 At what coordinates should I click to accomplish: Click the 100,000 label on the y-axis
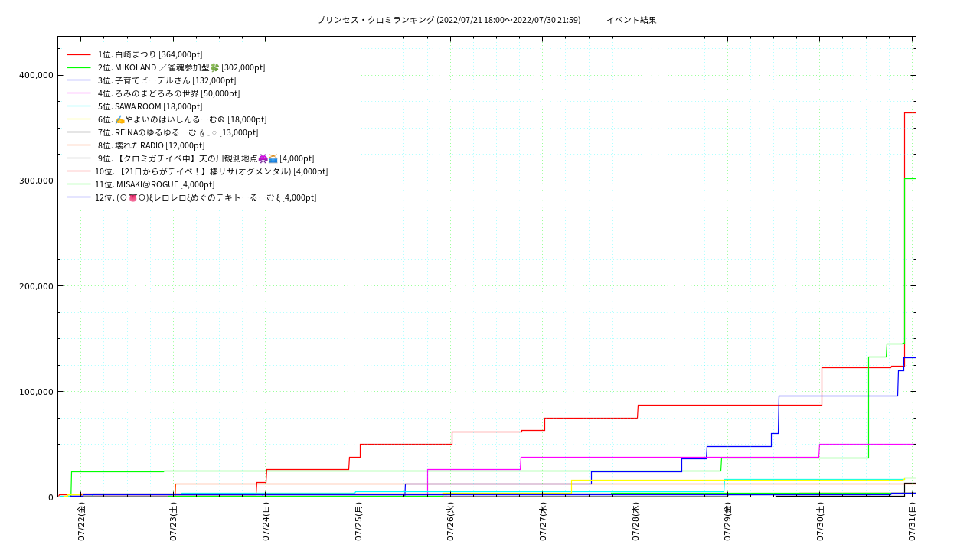pos(35,392)
